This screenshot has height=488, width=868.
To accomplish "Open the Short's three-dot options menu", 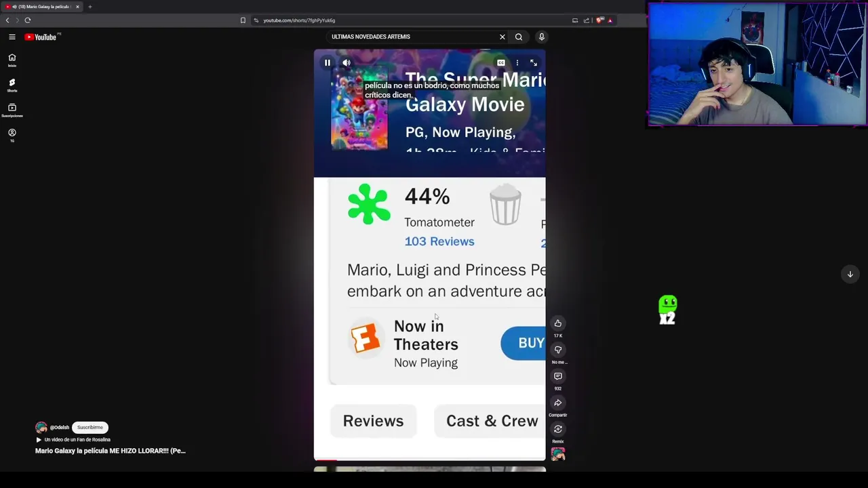I will click(x=517, y=63).
